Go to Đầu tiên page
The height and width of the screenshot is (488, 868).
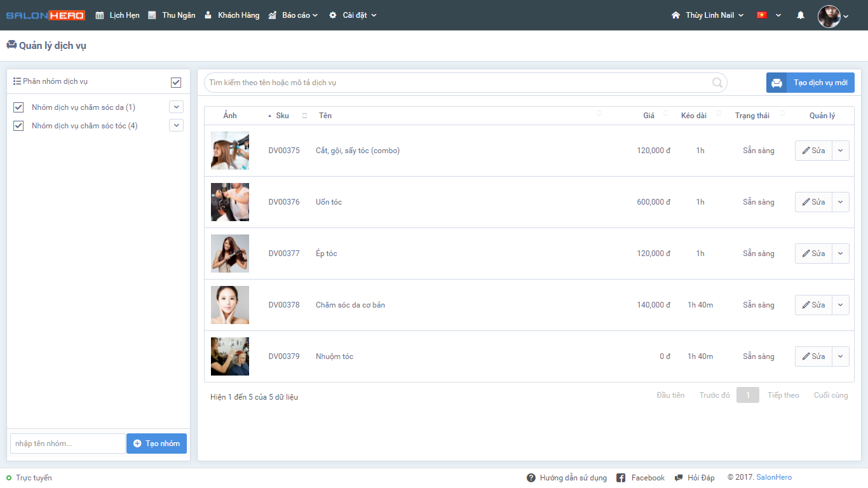(670, 395)
